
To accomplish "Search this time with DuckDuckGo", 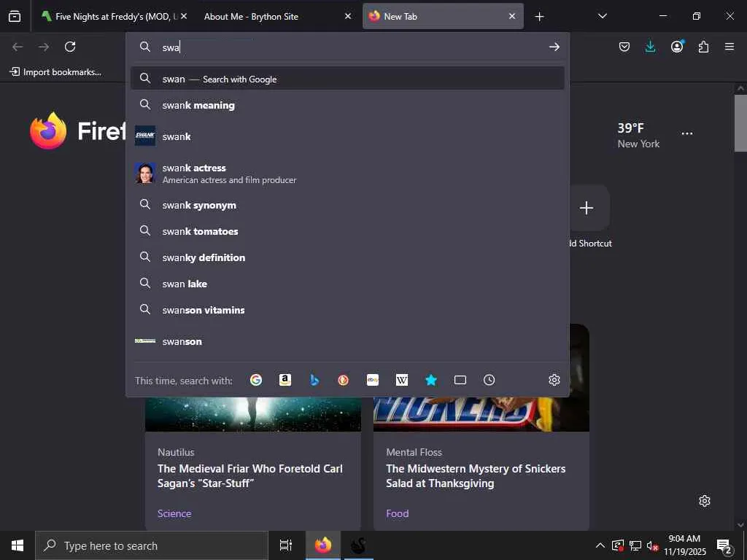I will click(x=343, y=380).
